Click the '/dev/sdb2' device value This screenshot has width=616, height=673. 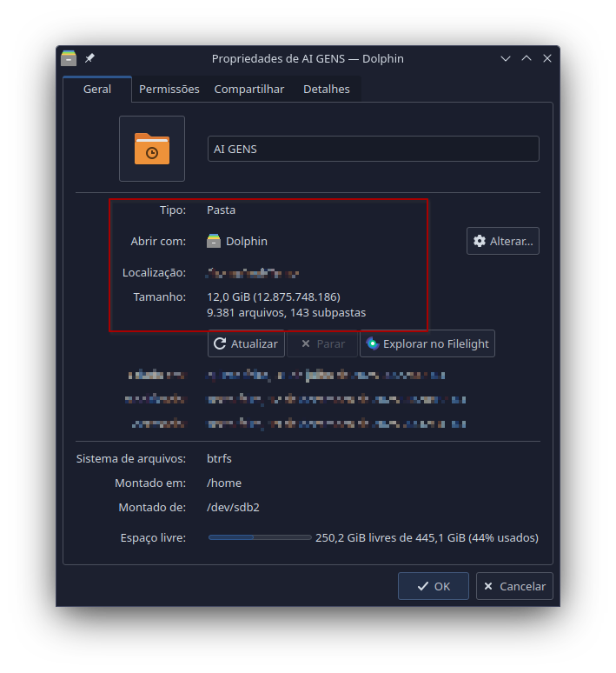pyautogui.click(x=233, y=508)
